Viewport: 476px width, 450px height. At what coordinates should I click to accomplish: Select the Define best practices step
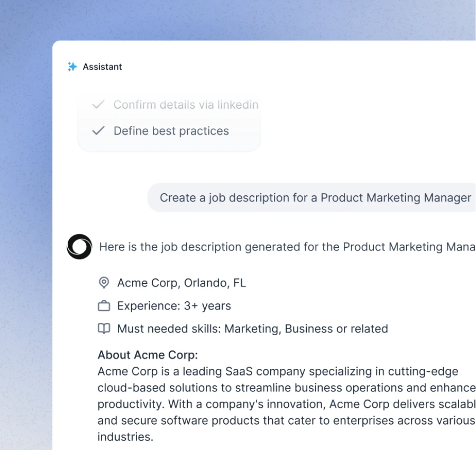[x=171, y=131]
